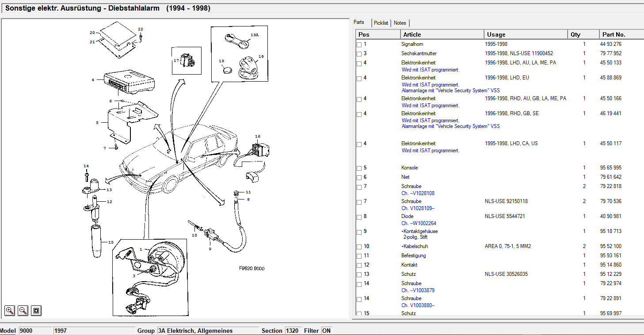
Task: Open chassis note Ch. --W1002264
Action: coord(419,223)
